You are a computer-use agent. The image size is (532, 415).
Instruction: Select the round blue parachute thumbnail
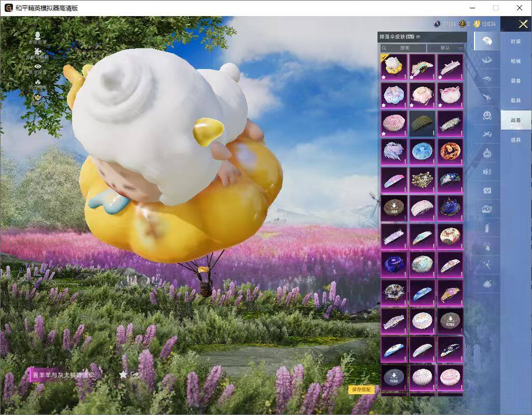tap(422, 151)
